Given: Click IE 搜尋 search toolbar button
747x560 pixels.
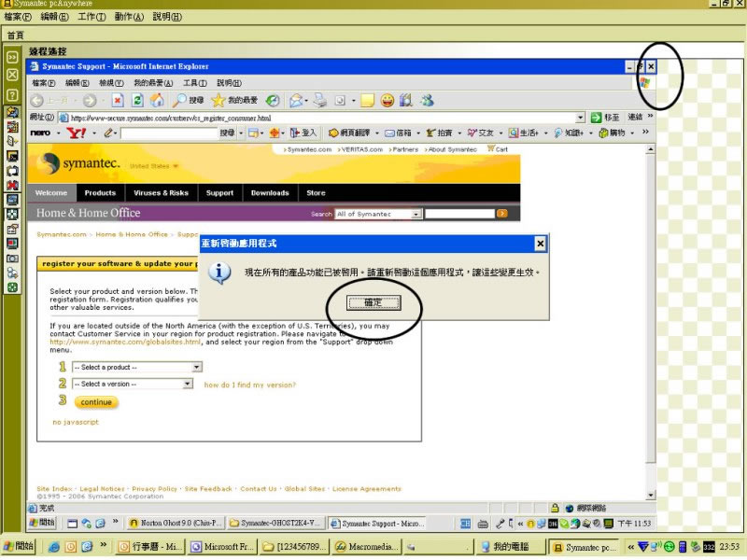Looking at the screenshot, I should pyautogui.click(x=189, y=101).
